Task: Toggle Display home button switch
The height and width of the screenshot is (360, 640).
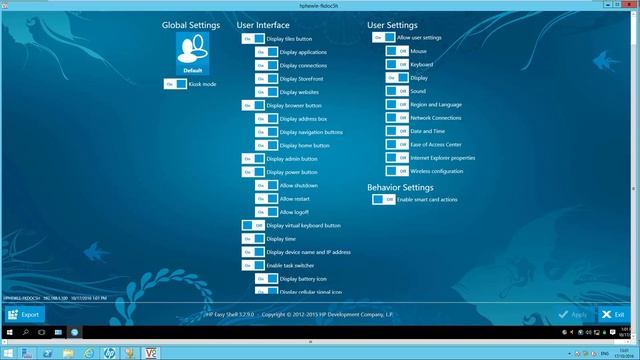Action: (267, 145)
